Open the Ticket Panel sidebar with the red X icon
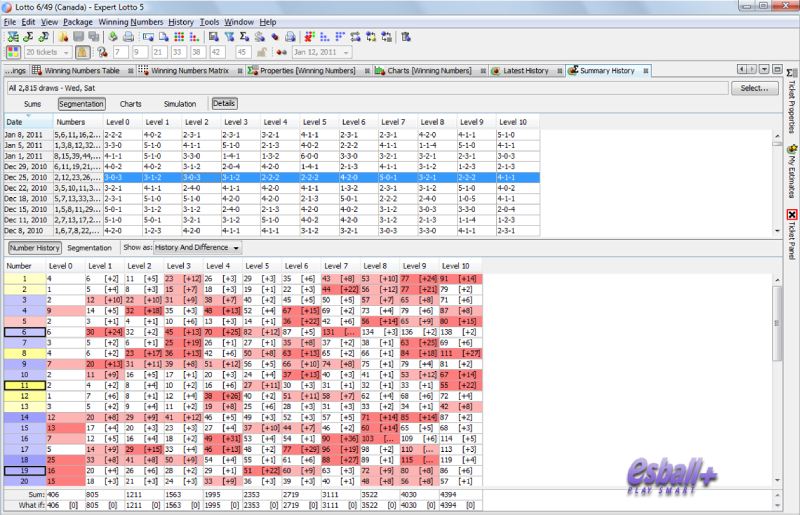Viewport: 800px width, 515px height. (792, 233)
